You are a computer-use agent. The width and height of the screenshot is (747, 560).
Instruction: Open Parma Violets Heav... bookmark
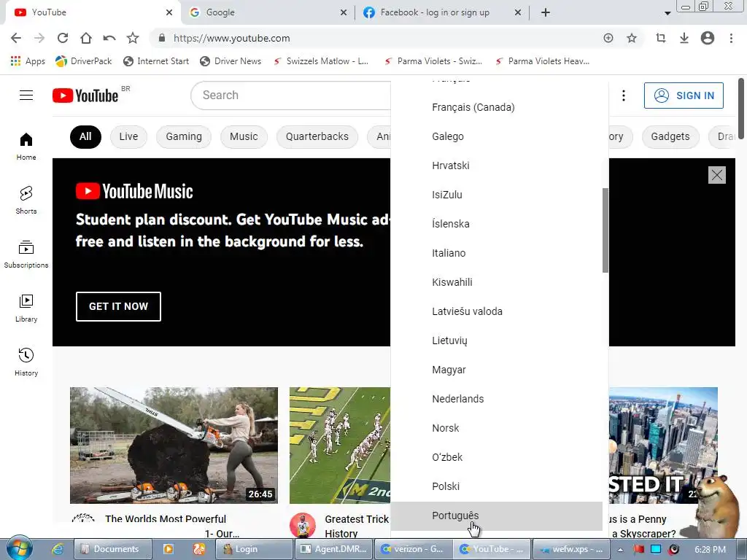coord(542,61)
